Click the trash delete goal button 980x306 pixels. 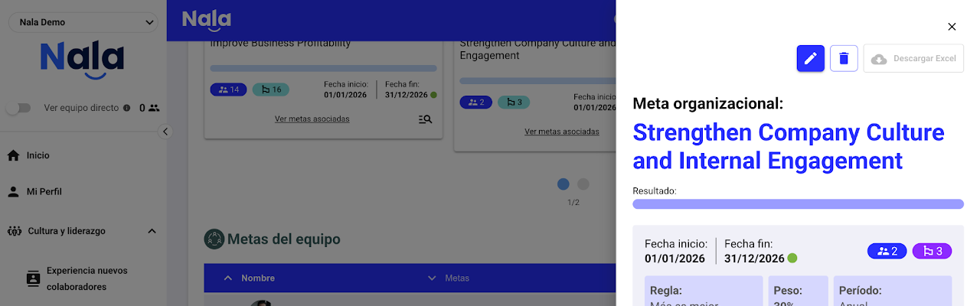844,58
